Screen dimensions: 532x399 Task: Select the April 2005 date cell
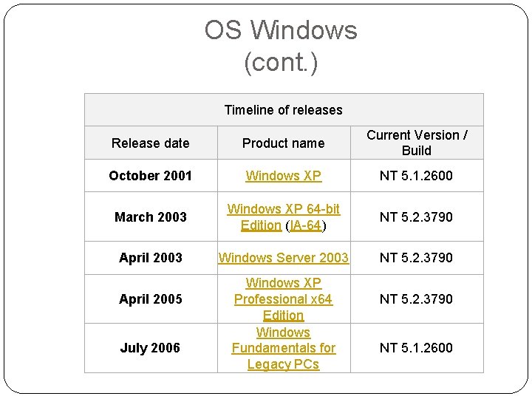tap(150, 299)
